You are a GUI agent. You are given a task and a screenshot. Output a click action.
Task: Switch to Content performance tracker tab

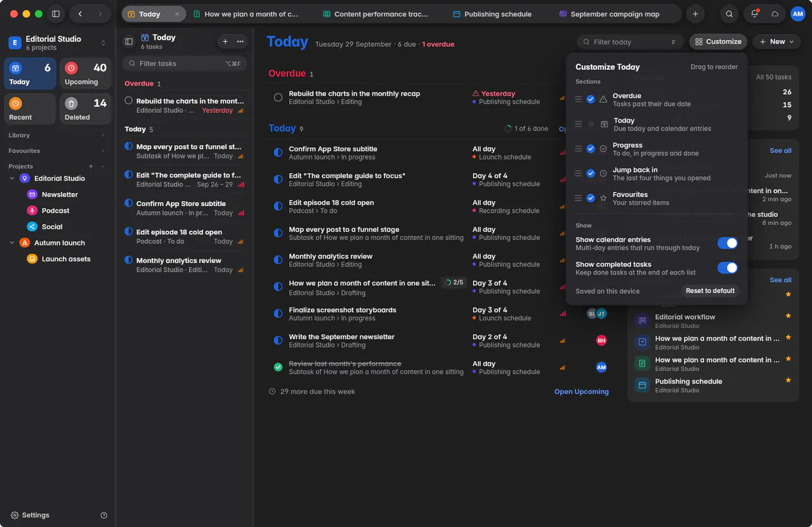[x=374, y=14]
